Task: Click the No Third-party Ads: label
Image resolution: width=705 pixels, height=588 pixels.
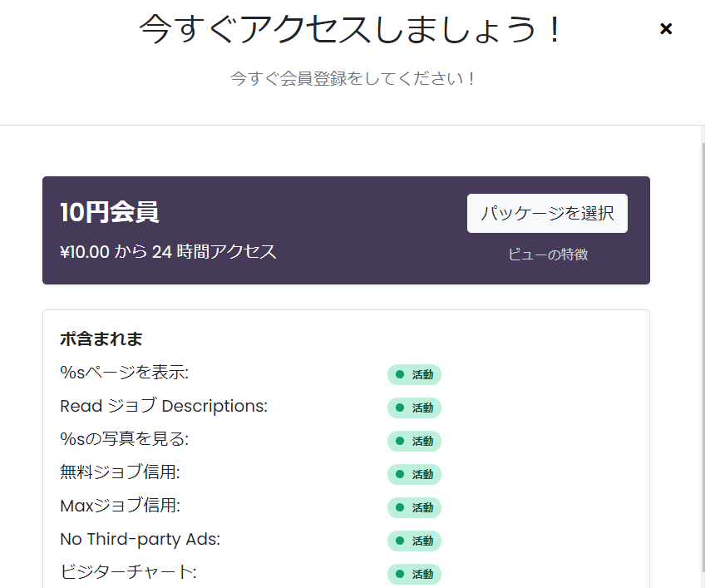Action: point(141,539)
